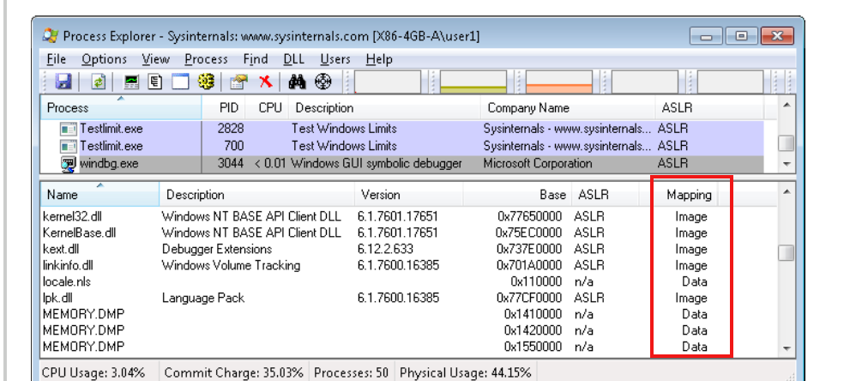
Task: Click the Microsoft Corporation company cell
Action: coord(538,164)
